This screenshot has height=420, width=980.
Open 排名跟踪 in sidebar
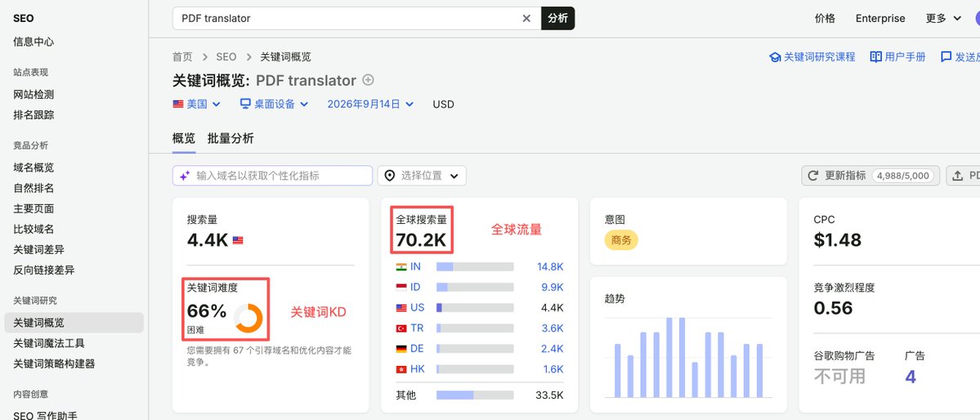click(x=34, y=115)
